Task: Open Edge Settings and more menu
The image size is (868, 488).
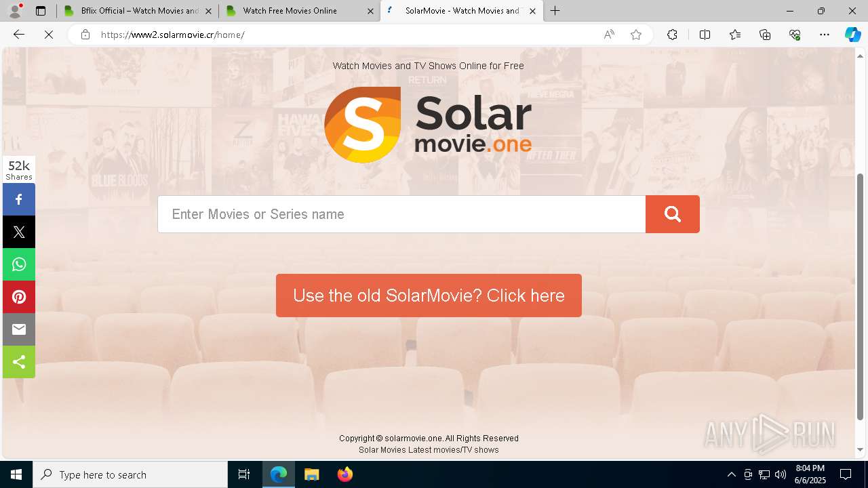Action: click(825, 35)
